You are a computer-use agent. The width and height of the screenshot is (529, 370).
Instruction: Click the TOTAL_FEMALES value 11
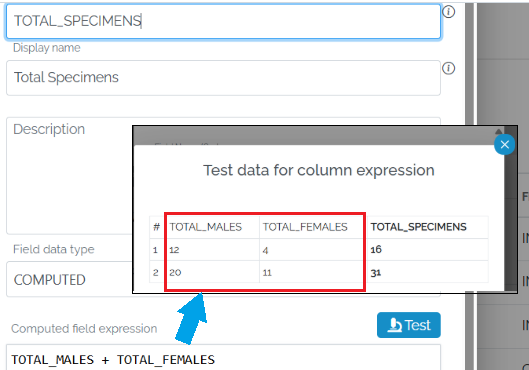267,273
